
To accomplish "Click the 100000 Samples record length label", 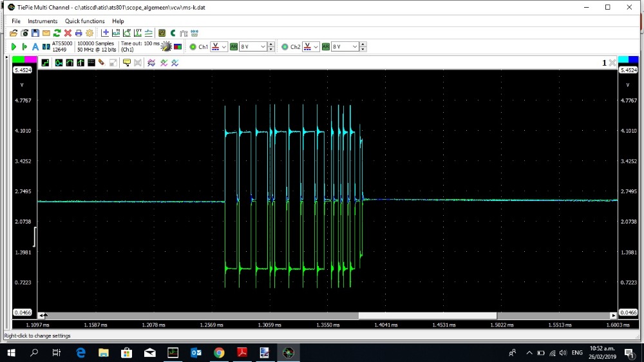I will point(95,44).
